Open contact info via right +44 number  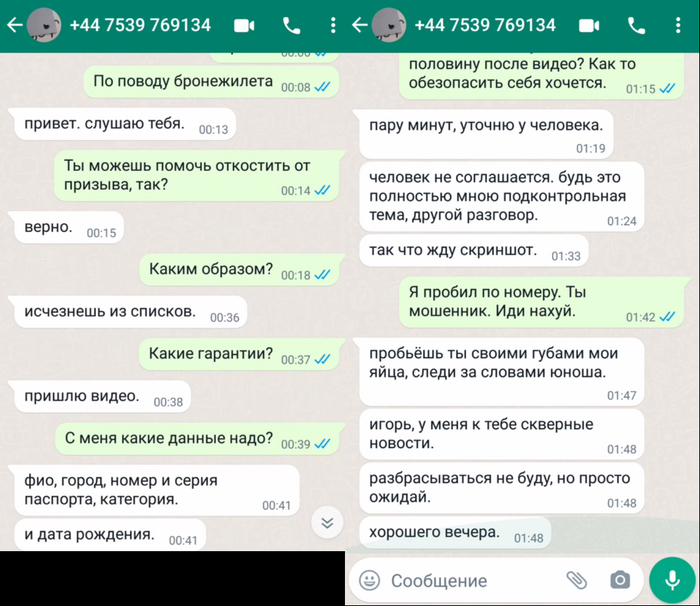point(485,25)
